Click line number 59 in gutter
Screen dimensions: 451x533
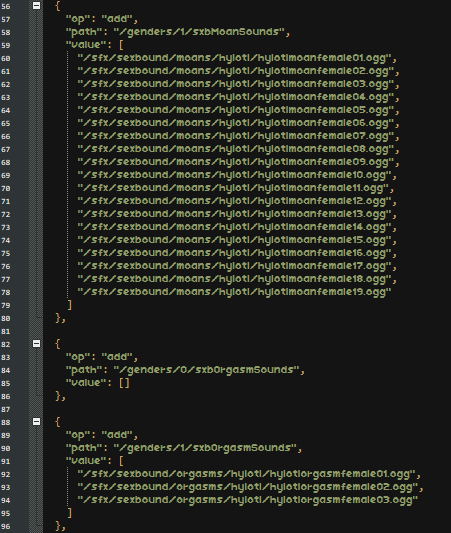tap(6, 46)
